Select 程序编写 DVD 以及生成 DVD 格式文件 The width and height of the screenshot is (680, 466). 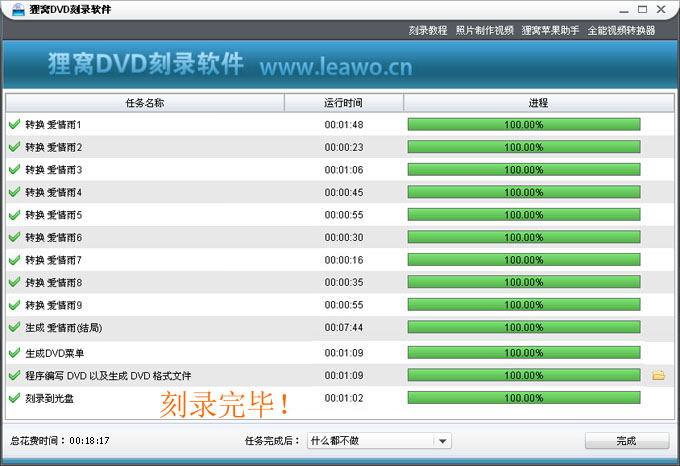click(340, 375)
